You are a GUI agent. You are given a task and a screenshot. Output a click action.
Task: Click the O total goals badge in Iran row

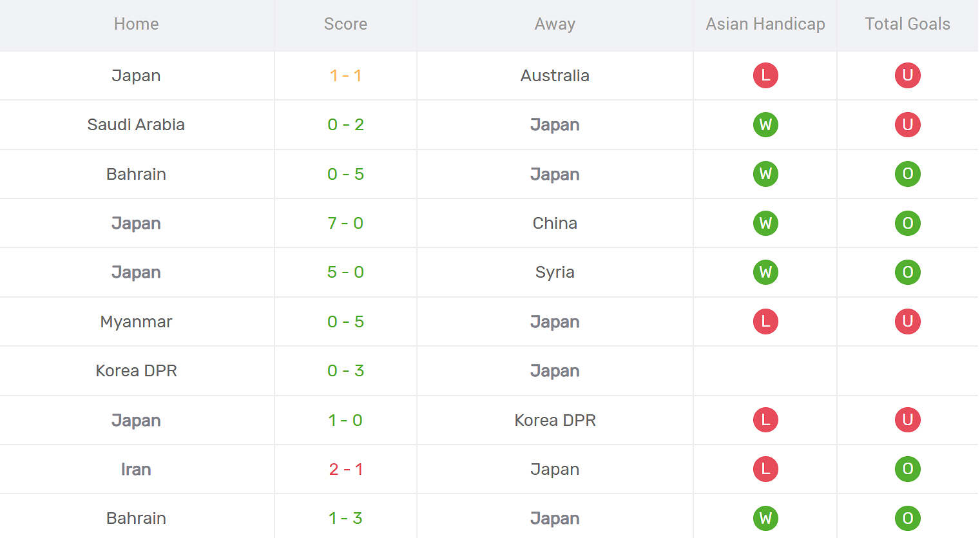(x=907, y=469)
